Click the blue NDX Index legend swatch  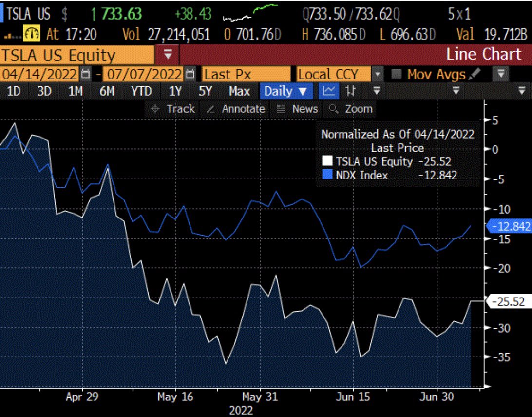[327, 175]
